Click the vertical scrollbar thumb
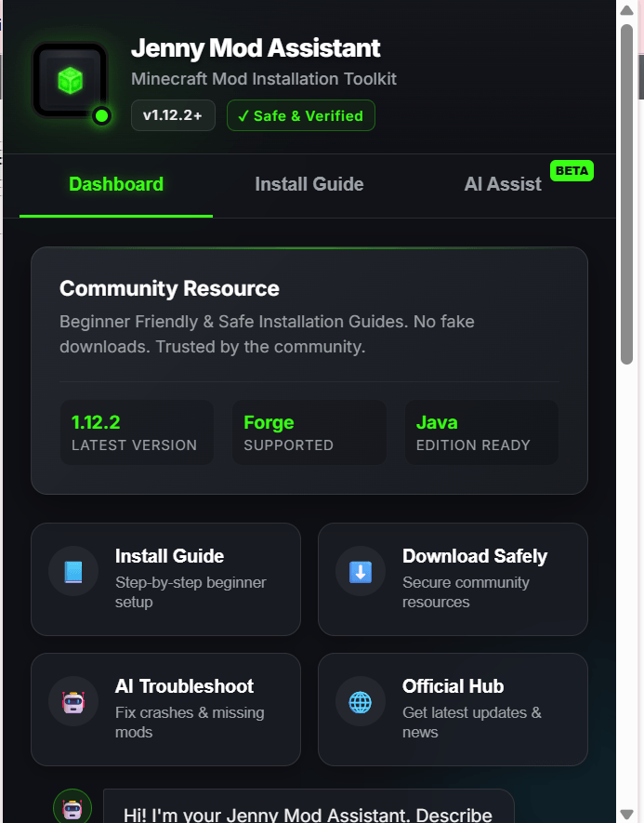Screen dimensions: 644x823 [626, 194]
